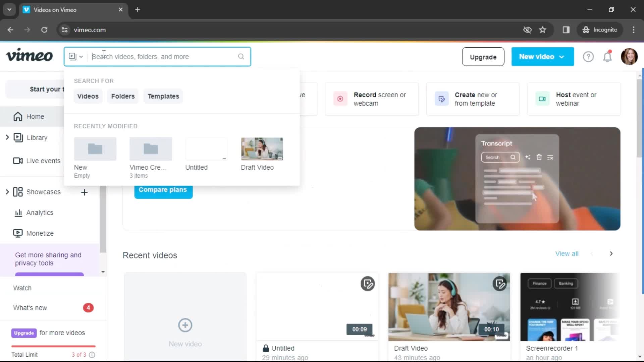Select the Templates search filter
Viewport: 644px width, 362px height.
pyautogui.click(x=163, y=96)
